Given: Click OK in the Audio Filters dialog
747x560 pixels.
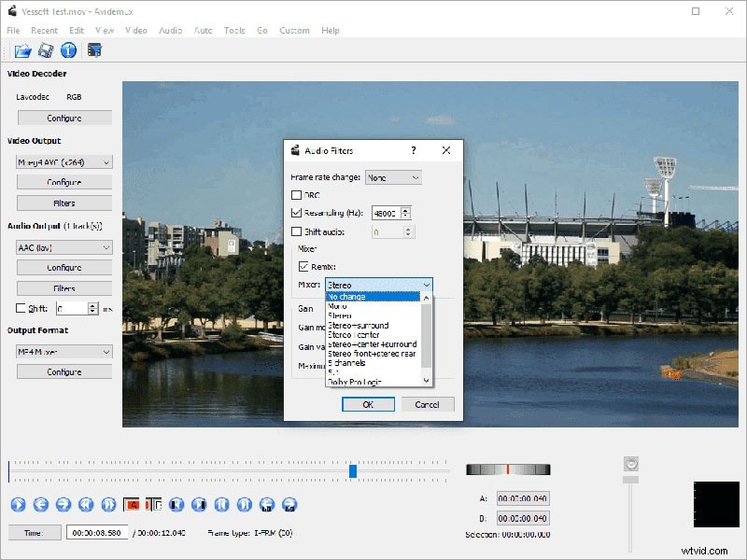Looking at the screenshot, I should [x=367, y=404].
